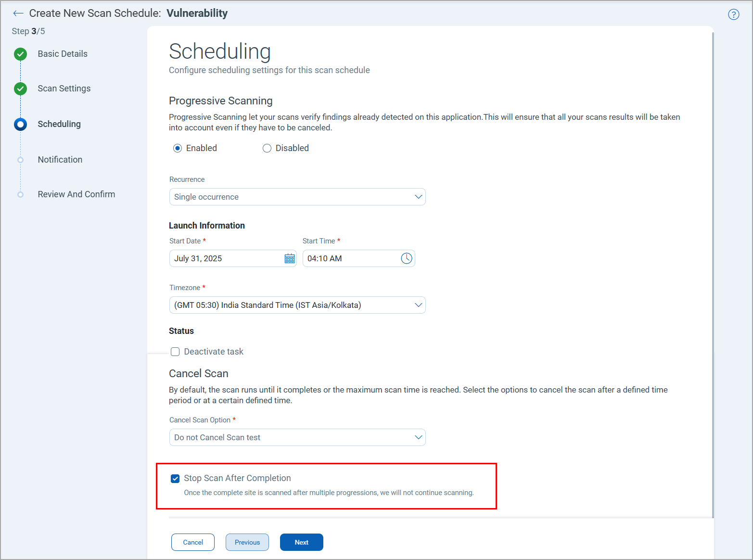Click the green checkmark next to Basic Details
753x560 pixels.
tap(20, 54)
